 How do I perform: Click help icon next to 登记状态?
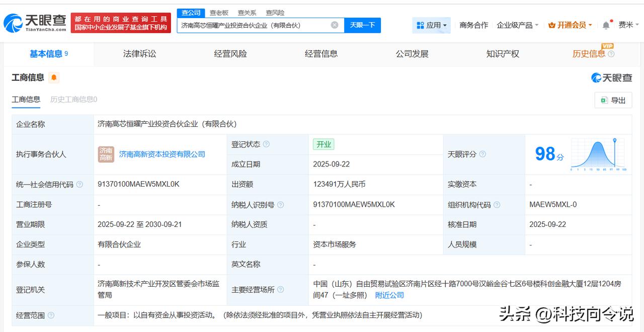pyautogui.click(x=266, y=144)
